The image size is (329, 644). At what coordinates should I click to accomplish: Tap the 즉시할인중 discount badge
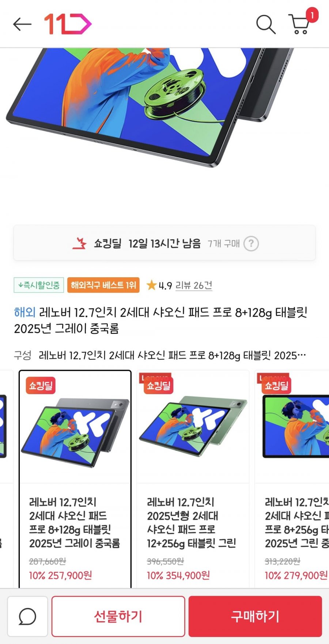click(x=39, y=285)
